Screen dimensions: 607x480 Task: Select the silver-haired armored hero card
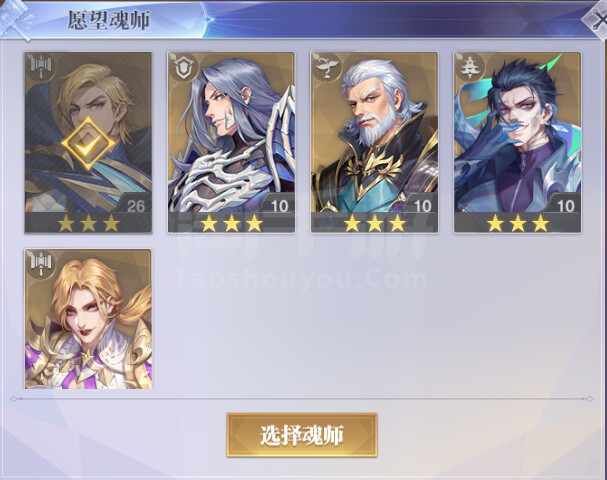[231, 142]
